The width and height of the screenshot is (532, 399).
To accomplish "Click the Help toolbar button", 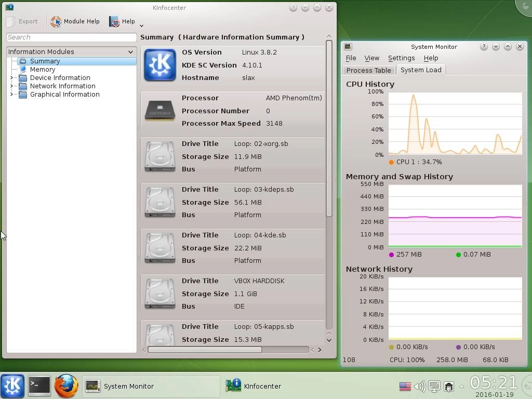I will (x=122, y=21).
